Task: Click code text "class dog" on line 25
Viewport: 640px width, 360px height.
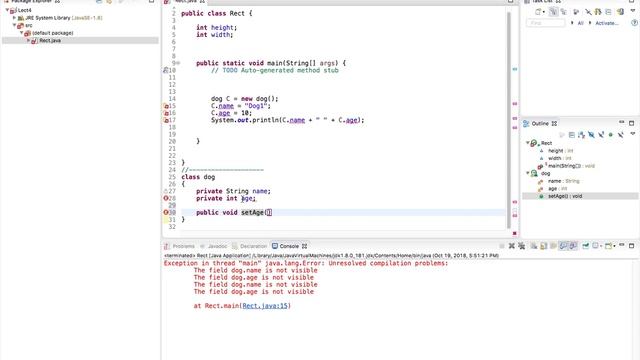Action: 198,177
